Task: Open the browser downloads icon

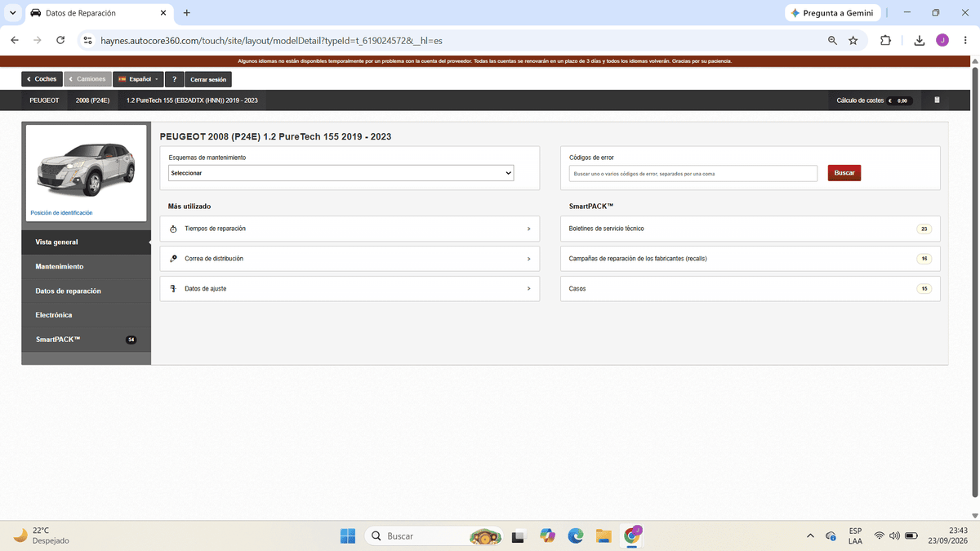Action: (x=919, y=40)
